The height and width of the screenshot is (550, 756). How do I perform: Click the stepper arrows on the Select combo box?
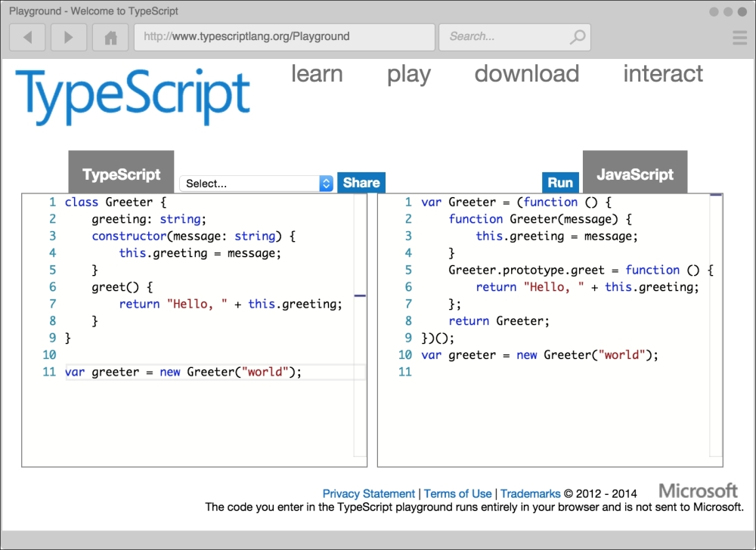[325, 183]
